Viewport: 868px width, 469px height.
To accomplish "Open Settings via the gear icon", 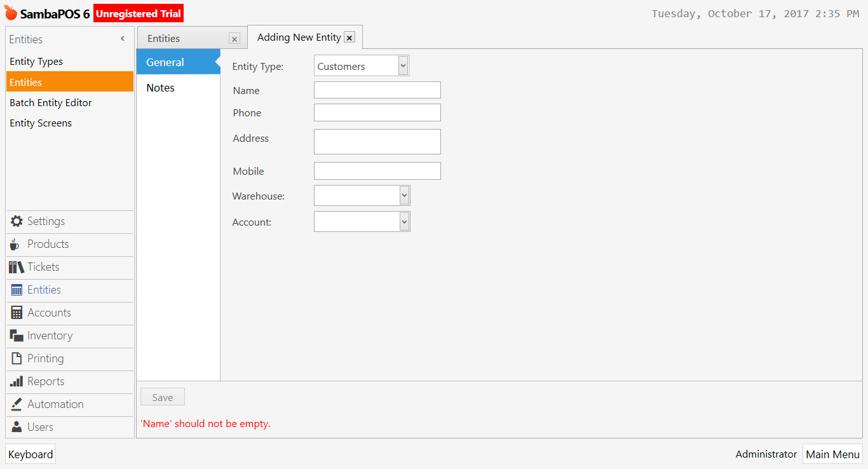I will click(16, 221).
